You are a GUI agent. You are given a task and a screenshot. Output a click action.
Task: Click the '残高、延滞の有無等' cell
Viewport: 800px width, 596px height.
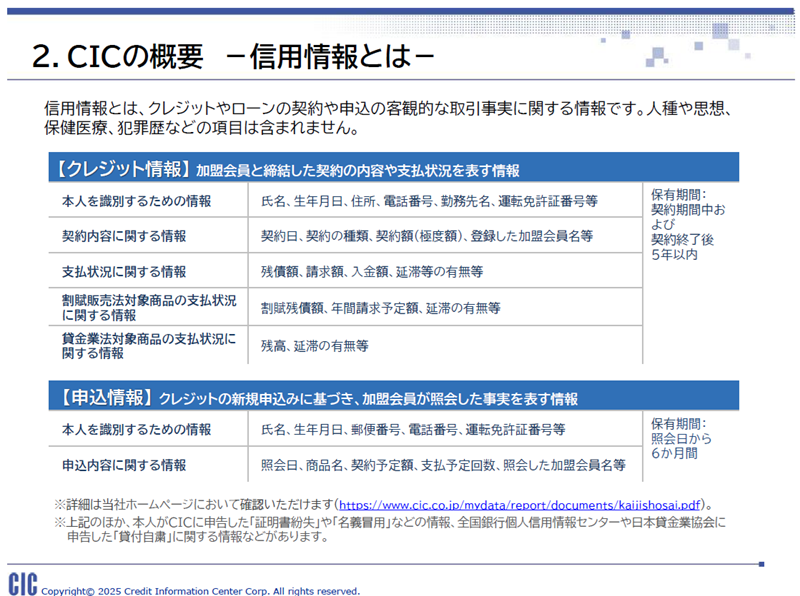tap(315, 346)
